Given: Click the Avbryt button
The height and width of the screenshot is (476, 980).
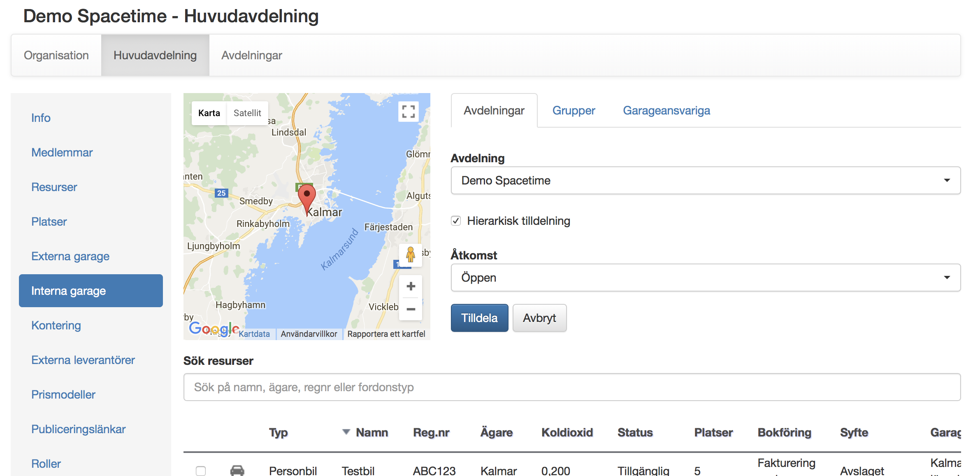Looking at the screenshot, I should 539,318.
